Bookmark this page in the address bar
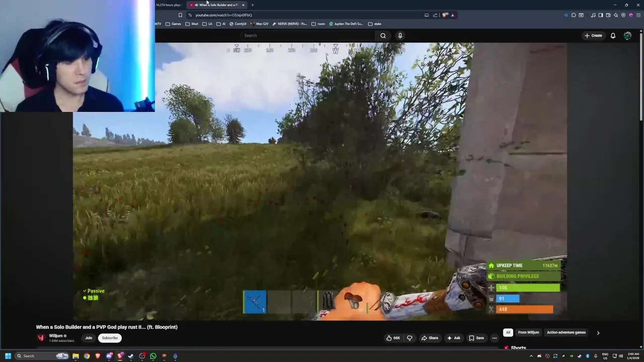 (x=180, y=15)
